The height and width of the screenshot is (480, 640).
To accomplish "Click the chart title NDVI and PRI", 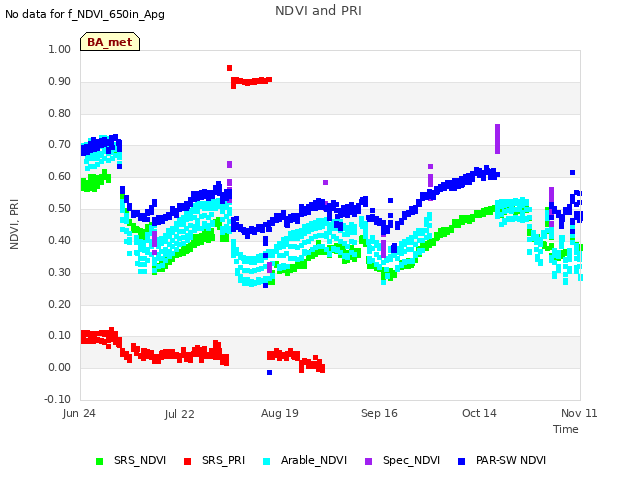I will 318,11.
